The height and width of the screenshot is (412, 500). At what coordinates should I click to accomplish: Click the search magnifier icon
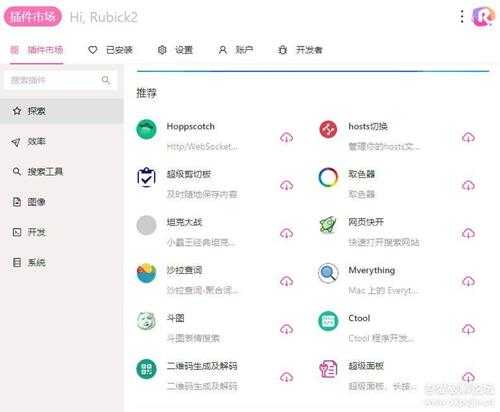(106, 80)
